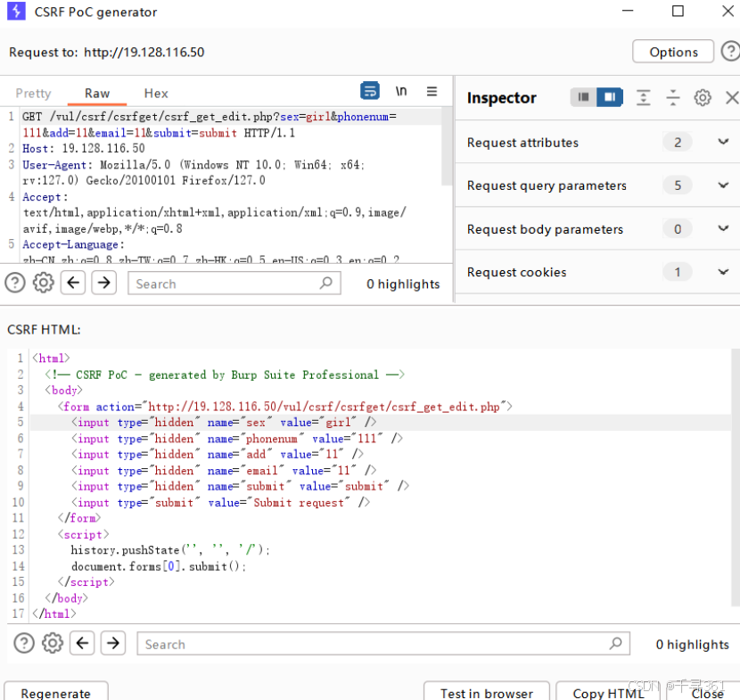Click 'Accept-Language' header name
This screenshot has height=700, width=740.
70,244
